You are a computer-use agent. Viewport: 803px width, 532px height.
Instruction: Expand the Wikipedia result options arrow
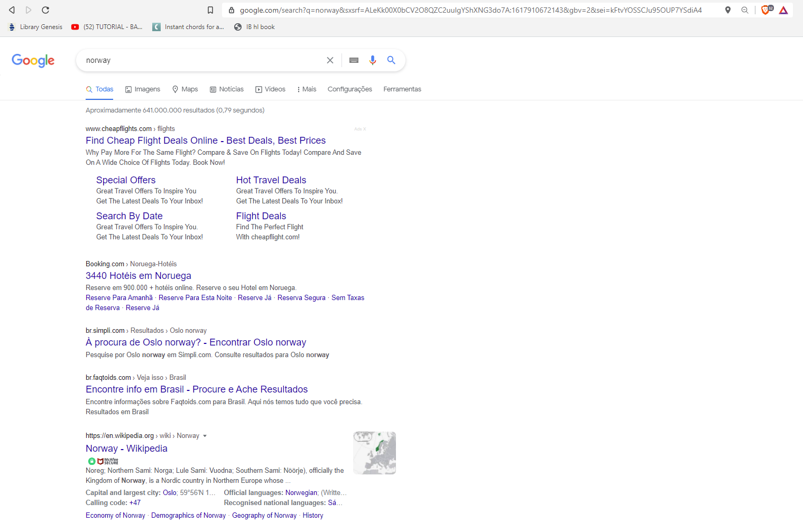coord(205,436)
